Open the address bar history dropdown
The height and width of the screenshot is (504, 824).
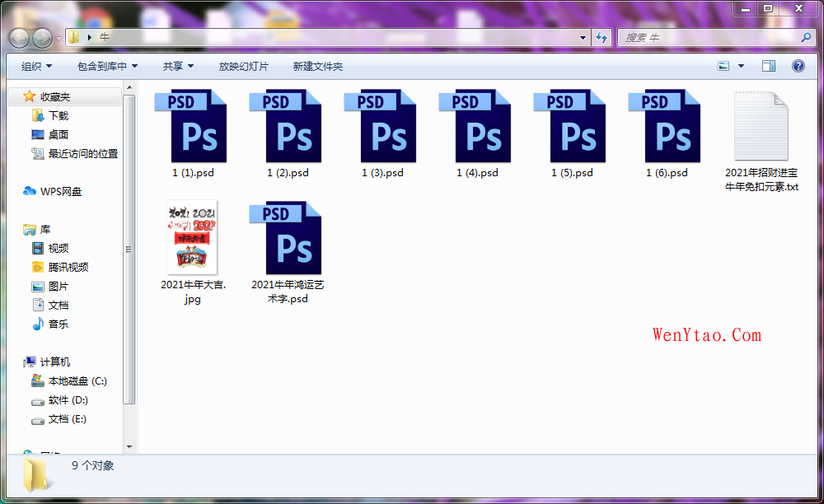[583, 37]
